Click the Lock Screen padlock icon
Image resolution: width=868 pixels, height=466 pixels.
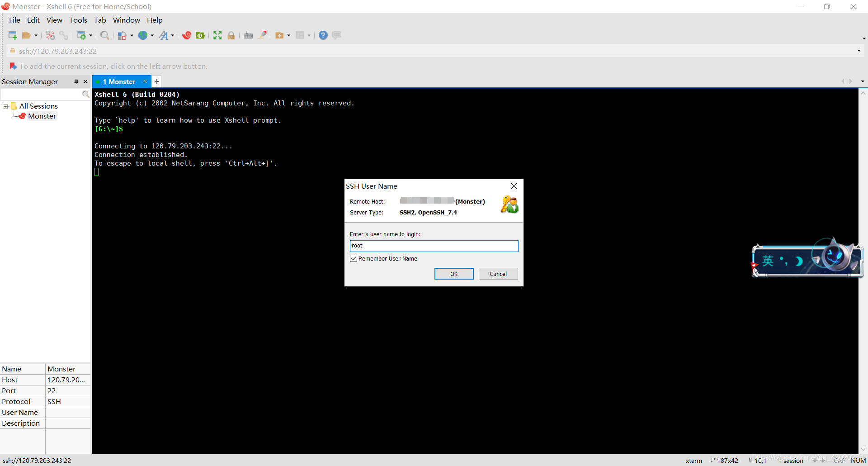point(231,35)
